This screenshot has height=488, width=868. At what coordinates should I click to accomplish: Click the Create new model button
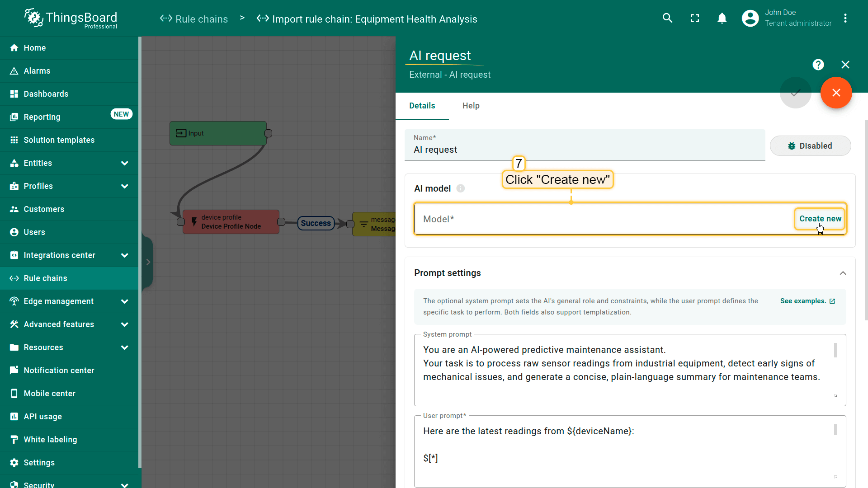click(820, 219)
